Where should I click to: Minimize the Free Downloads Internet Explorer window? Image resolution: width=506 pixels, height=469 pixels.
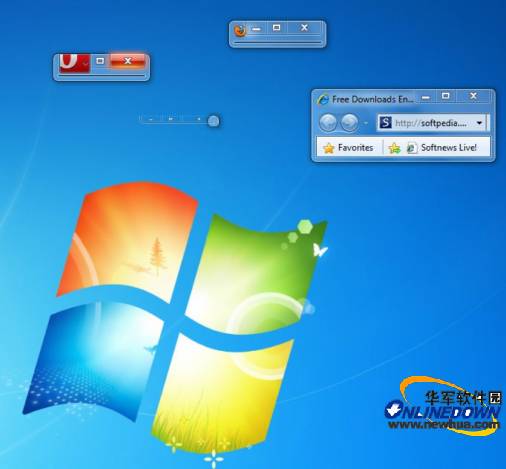(426, 98)
